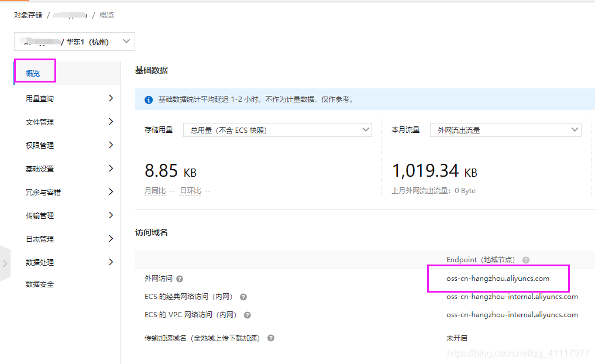Click the 本月流量 label
Viewport: 595px width, 364px height.
[x=405, y=130]
